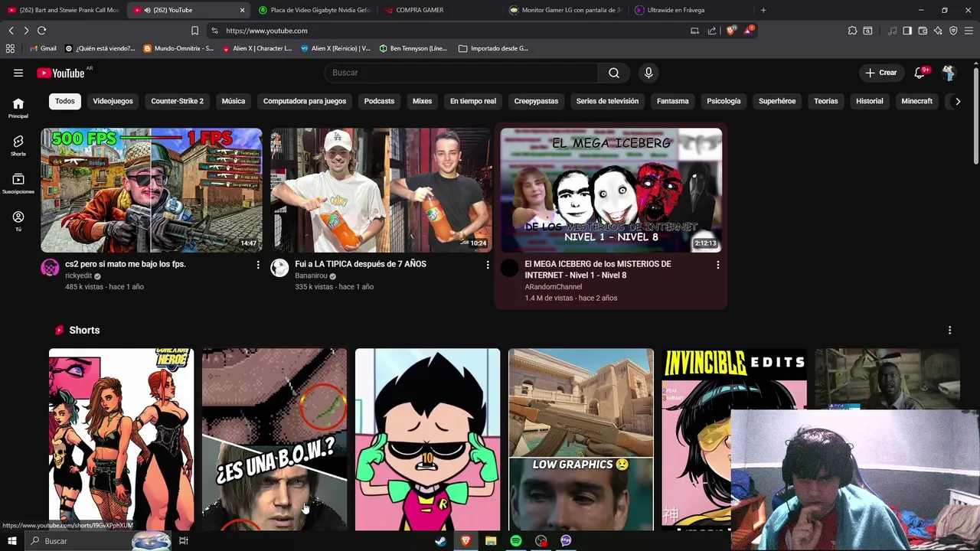The height and width of the screenshot is (551, 980).
Task: Open Brave Rewards triangle icon
Action: pyautogui.click(x=749, y=31)
